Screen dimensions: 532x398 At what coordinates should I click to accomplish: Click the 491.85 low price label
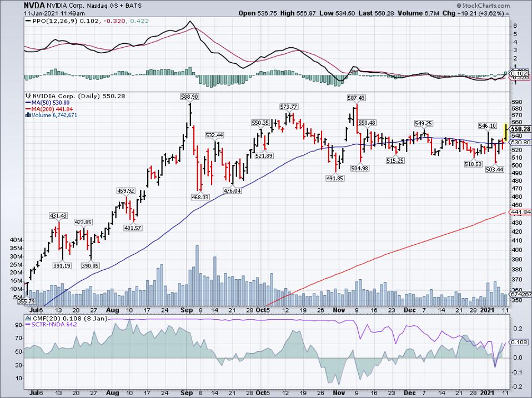pyautogui.click(x=335, y=178)
